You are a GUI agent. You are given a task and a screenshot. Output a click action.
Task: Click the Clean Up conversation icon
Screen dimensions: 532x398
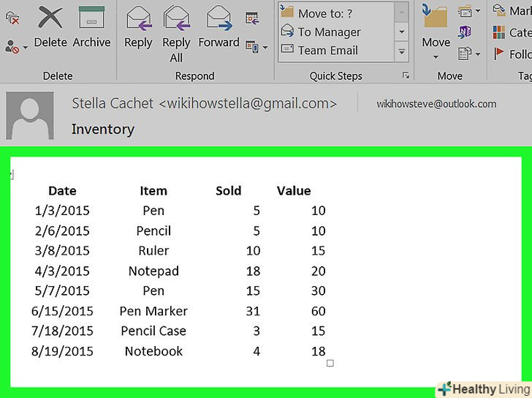pyautogui.click(x=12, y=18)
